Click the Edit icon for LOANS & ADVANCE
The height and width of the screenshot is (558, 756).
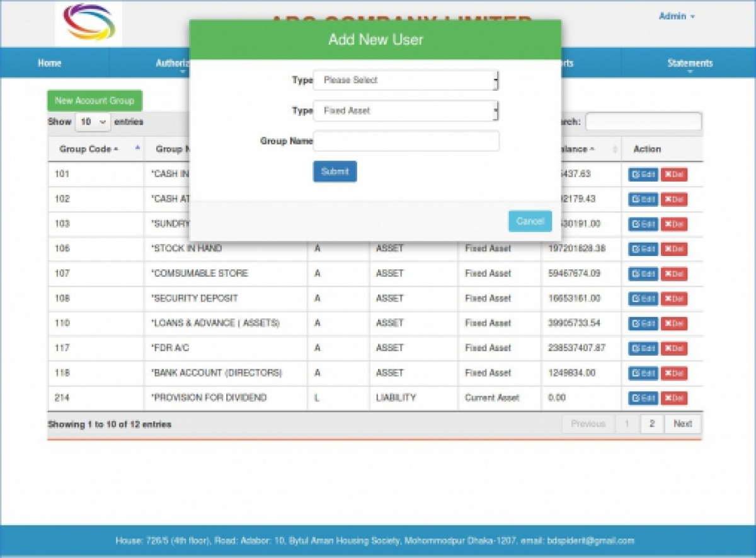point(642,323)
